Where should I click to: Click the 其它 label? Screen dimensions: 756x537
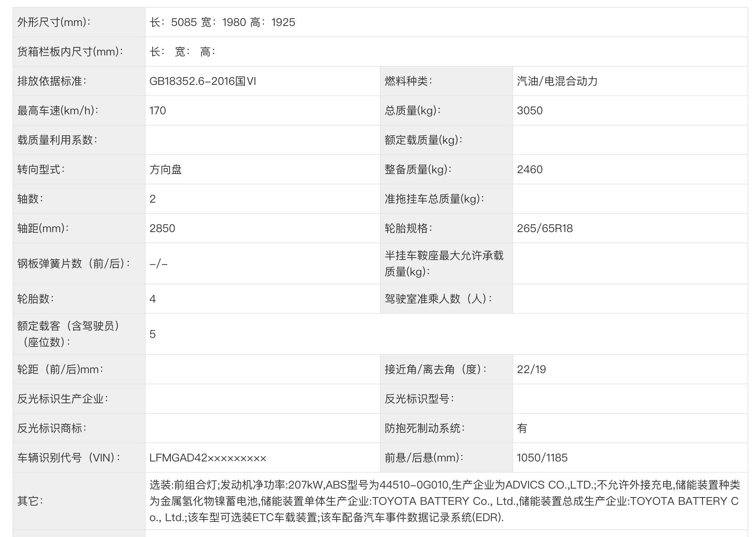coord(30,501)
